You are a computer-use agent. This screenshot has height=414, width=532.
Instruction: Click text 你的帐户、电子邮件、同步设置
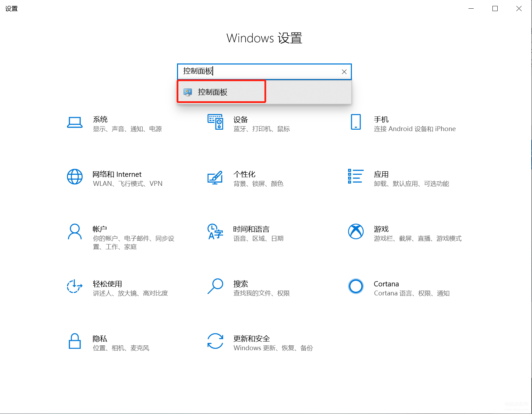point(134,243)
